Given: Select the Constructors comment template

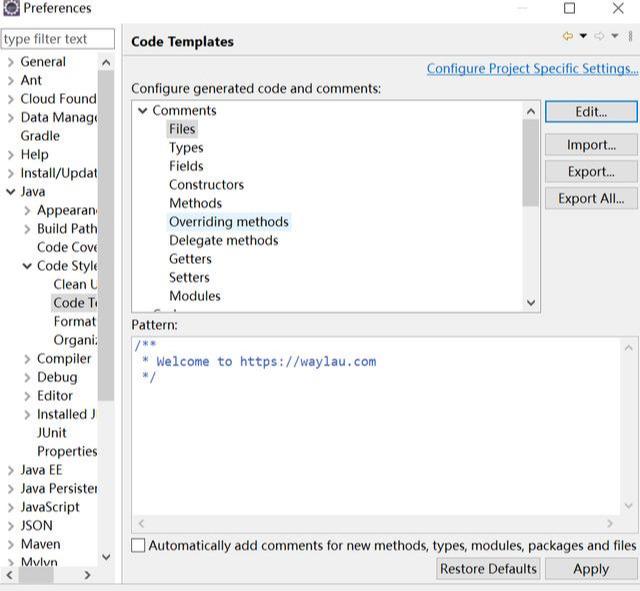Looking at the screenshot, I should 207,184.
